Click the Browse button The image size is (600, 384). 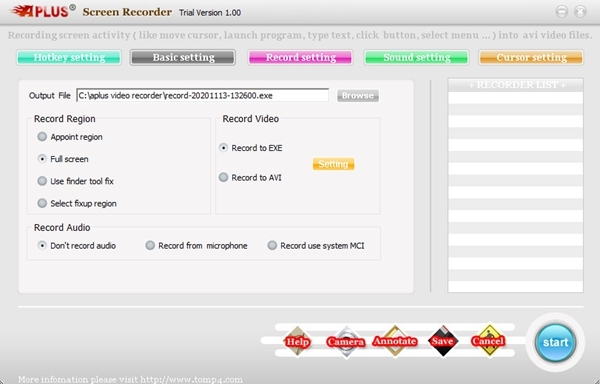click(x=358, y=96)
